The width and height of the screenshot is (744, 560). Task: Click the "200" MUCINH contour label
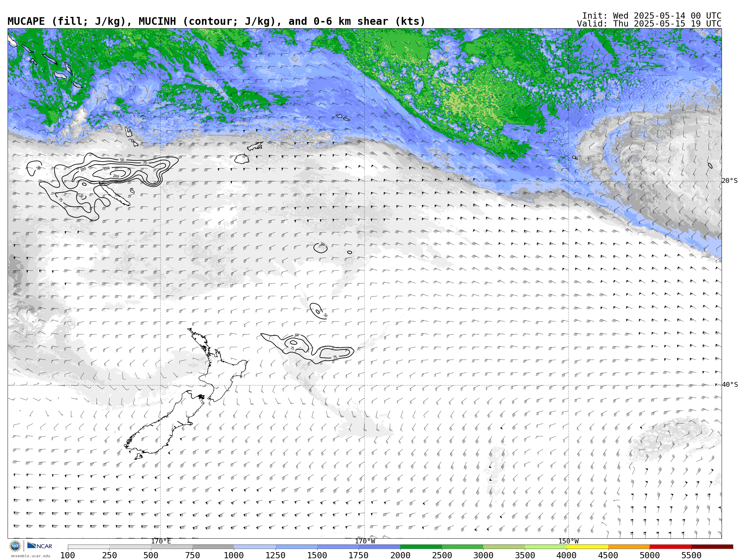[x=116, y=176]
